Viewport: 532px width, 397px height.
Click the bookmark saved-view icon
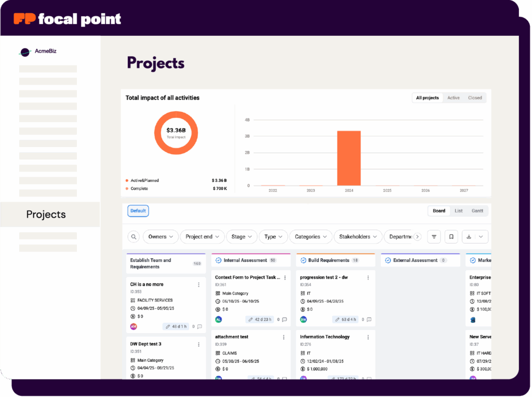[x=451, y=237]
